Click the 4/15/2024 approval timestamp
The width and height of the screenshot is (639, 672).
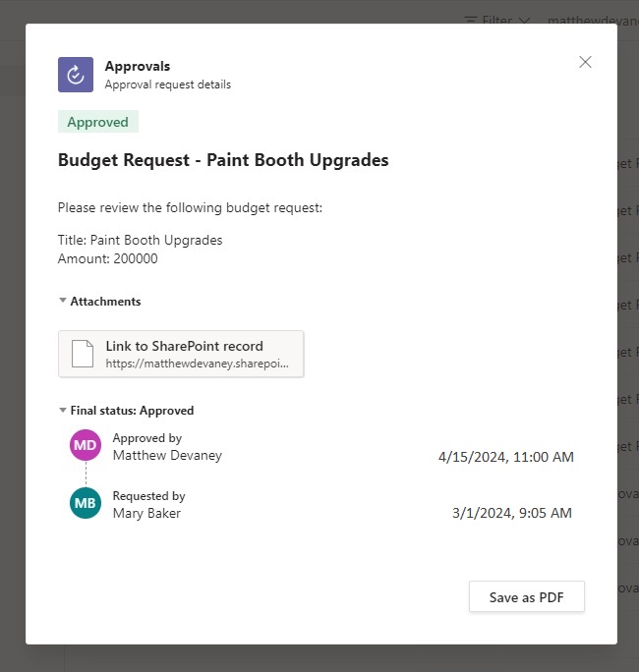[x=506, y=457]
